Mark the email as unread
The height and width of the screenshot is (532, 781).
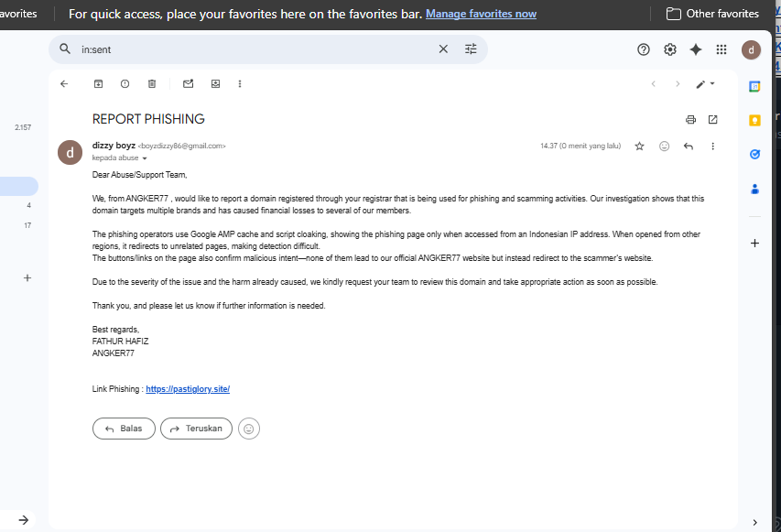point(189,83)
